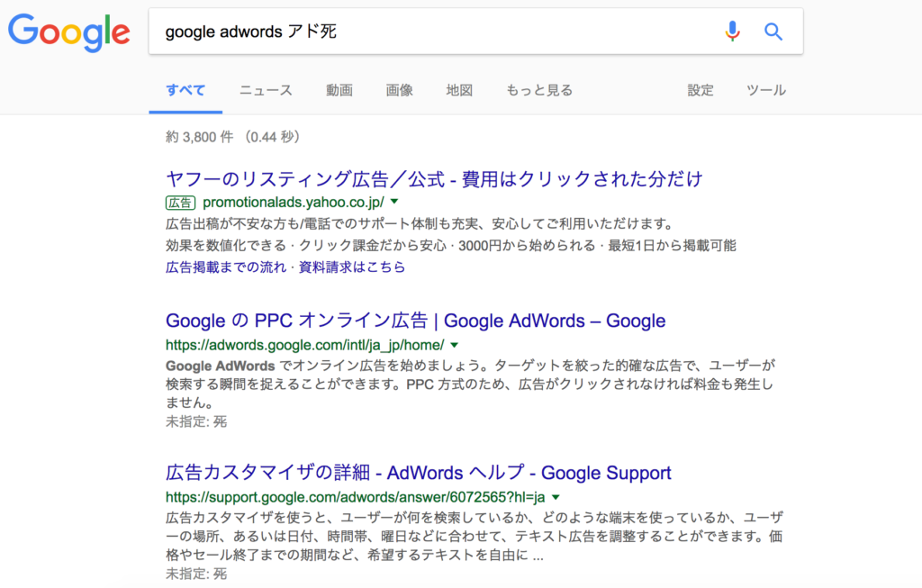Click the 広告 ad badge
The image size is (922, 588).
(180, 203)
